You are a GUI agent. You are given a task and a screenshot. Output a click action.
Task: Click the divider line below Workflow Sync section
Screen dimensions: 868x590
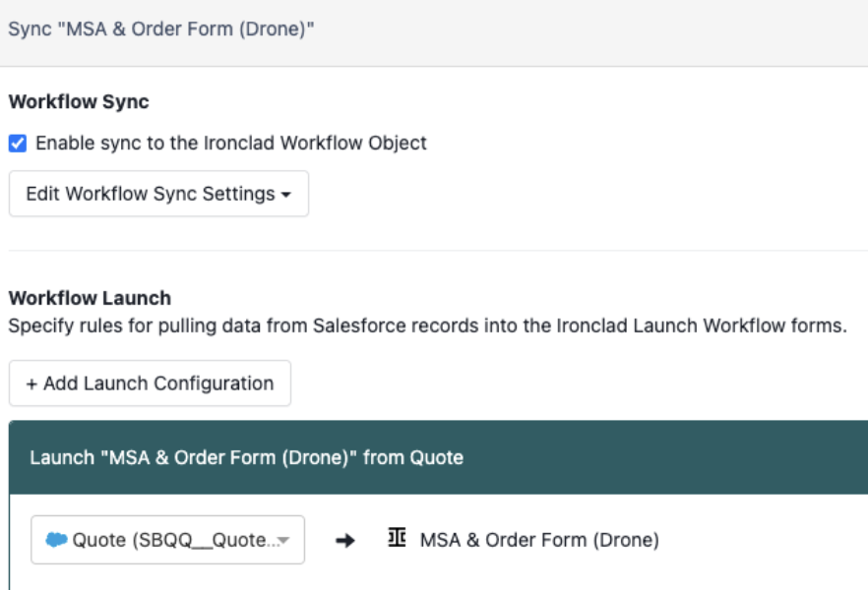[x=439, y=251]
